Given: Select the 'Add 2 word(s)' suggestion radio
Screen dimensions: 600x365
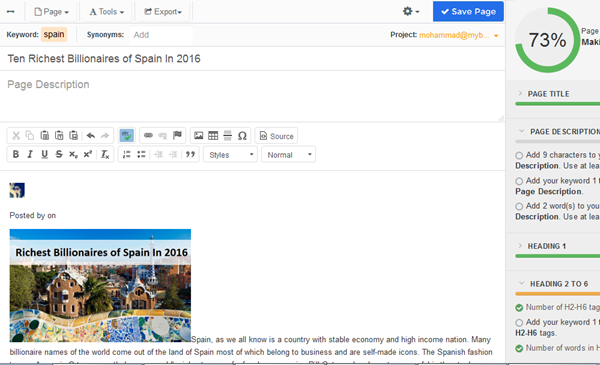Looking at the screenshot, I should (x=519, y=206).
